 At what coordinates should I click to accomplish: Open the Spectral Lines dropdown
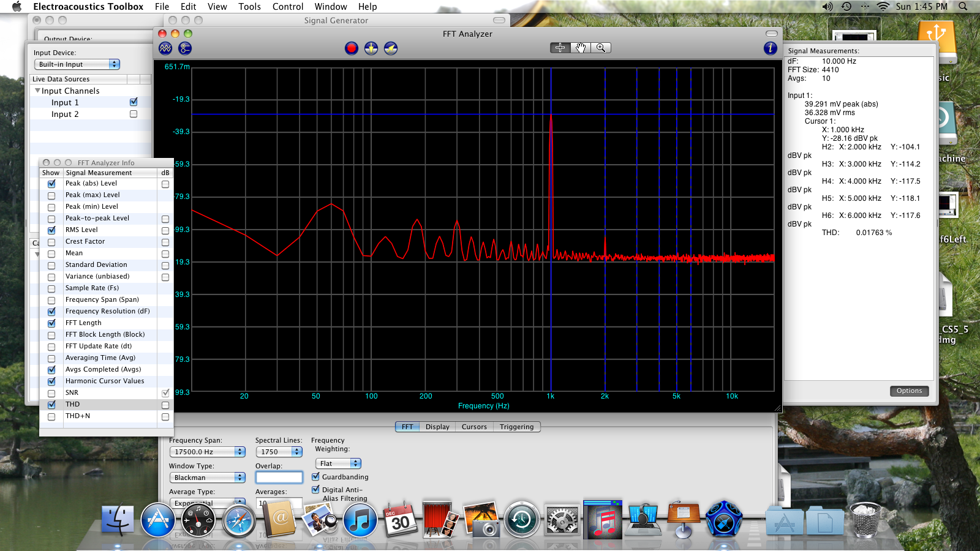(x=279, y=452)
